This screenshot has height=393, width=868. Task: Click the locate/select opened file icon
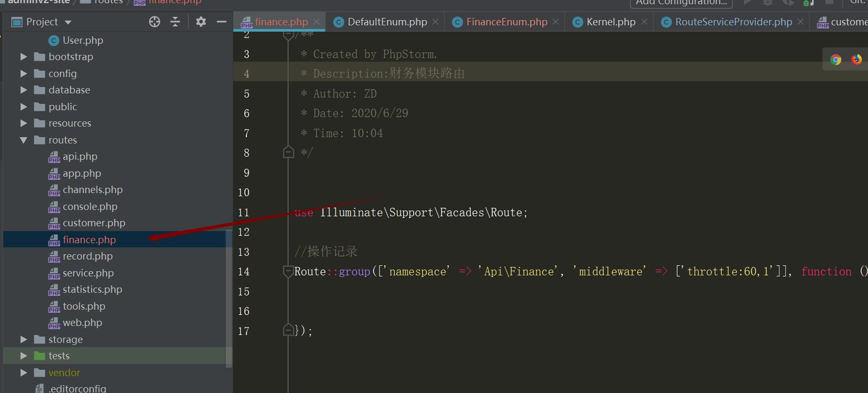(155, 22)
